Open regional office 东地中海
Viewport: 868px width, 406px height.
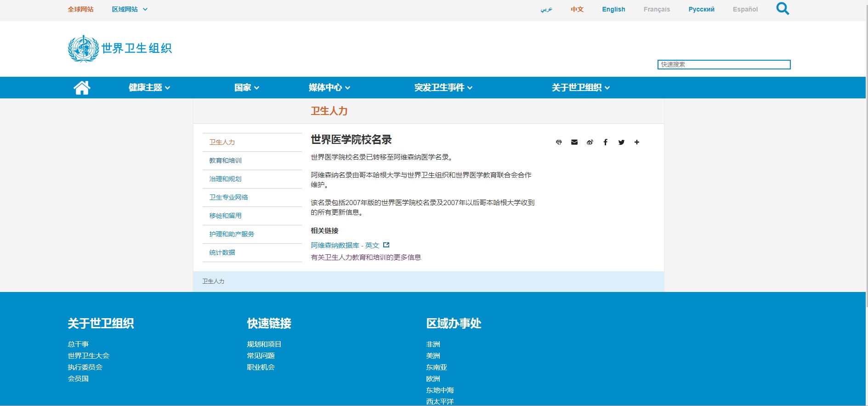tap(440, 390)
